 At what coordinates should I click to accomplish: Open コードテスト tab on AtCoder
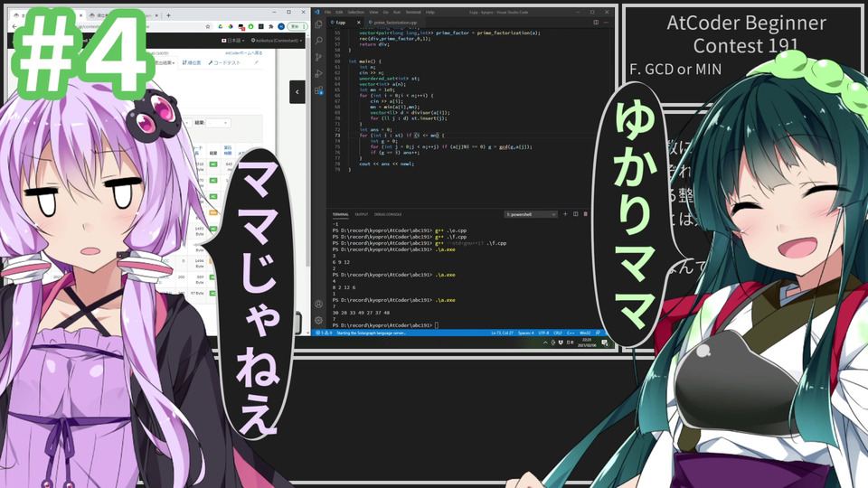224,62
